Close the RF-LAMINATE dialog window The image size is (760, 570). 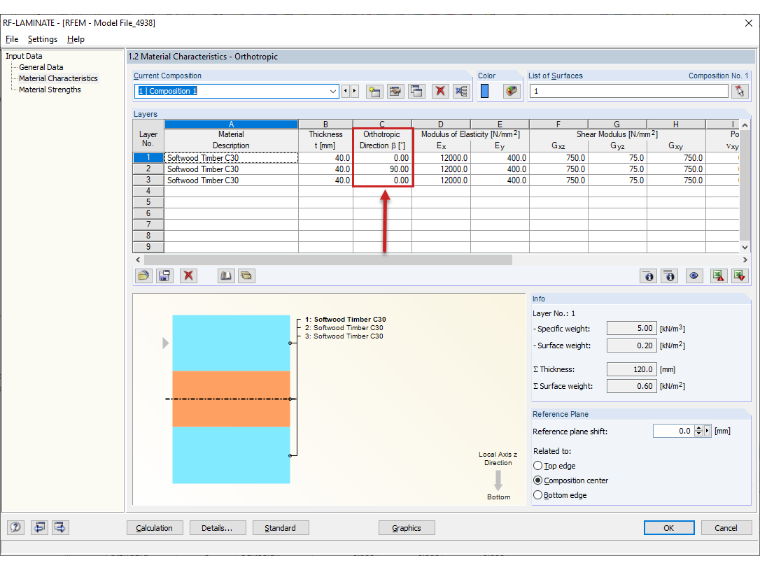(x=748, y=23)
